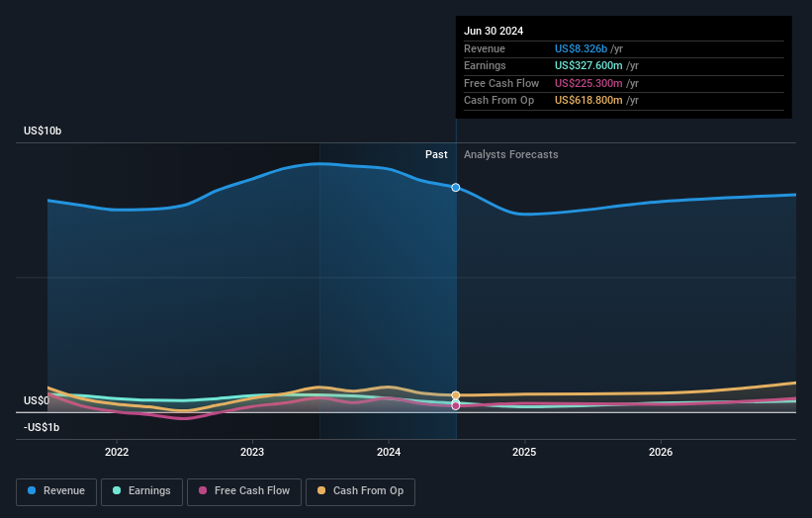This screenshot has width=812, height=518.
Task: Click the Past section label
Action: pyautogui.click(x=436, y=154)
